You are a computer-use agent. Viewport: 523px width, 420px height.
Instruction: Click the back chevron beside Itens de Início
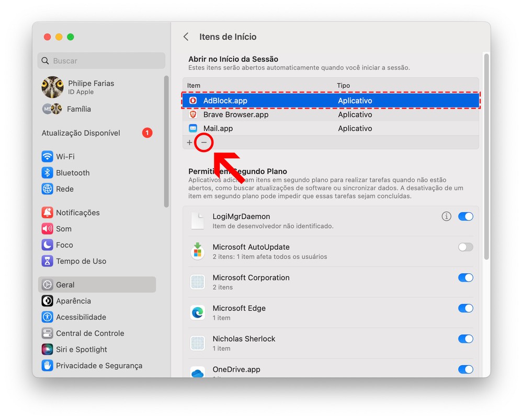pos(186,37)
